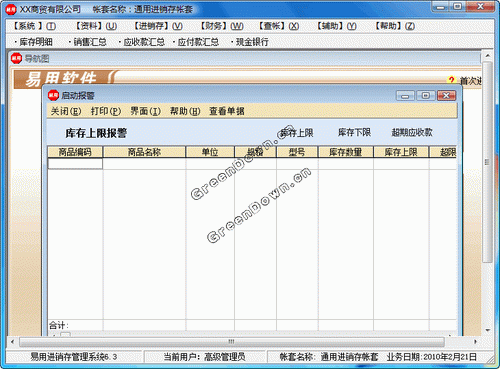Click the 库存上限报警 heading text

[x=96, y=133]
